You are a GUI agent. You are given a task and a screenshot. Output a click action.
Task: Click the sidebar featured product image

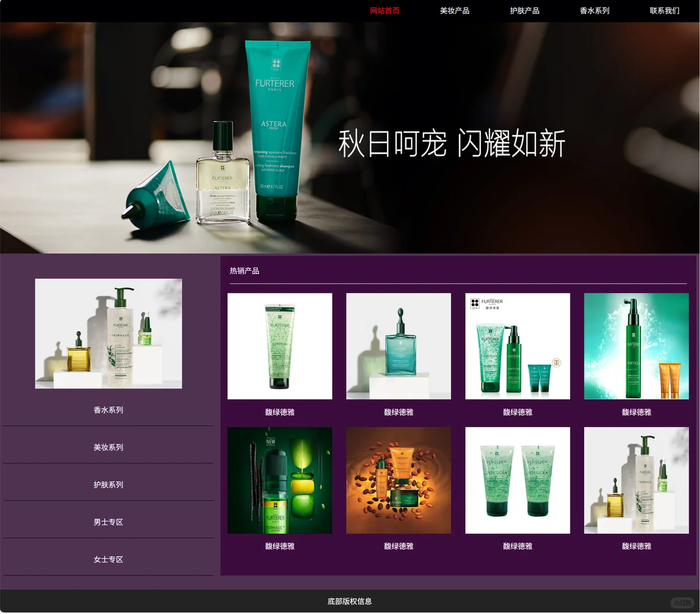[x=108, y=334]
